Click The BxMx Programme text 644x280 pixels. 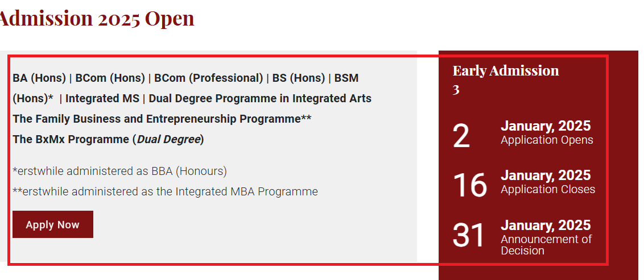tap(71, 139)
